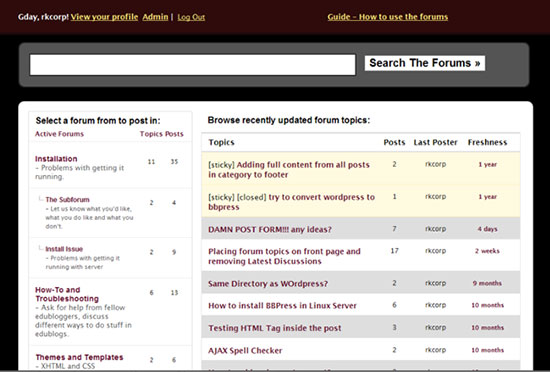Viewport: 550px width, 372px height.
Task: Open topic Testing HTML Tag inside the post
Action: tap(275, 328)
